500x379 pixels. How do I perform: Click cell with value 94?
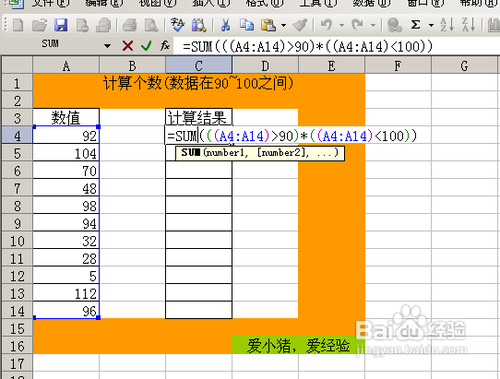tap(66, 223)
